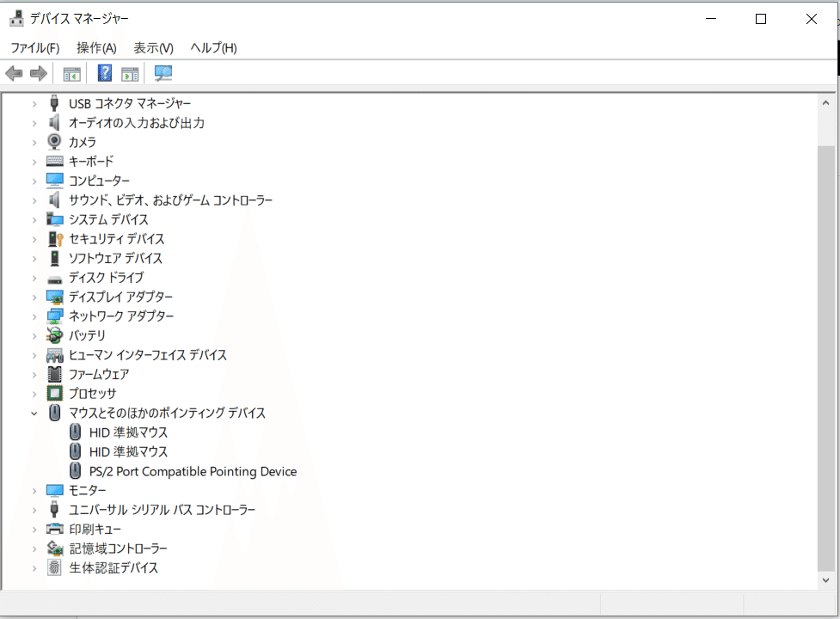
Task: Select PS/2 Port Compatible Pointing Device
Action: (x=193, y=471)
